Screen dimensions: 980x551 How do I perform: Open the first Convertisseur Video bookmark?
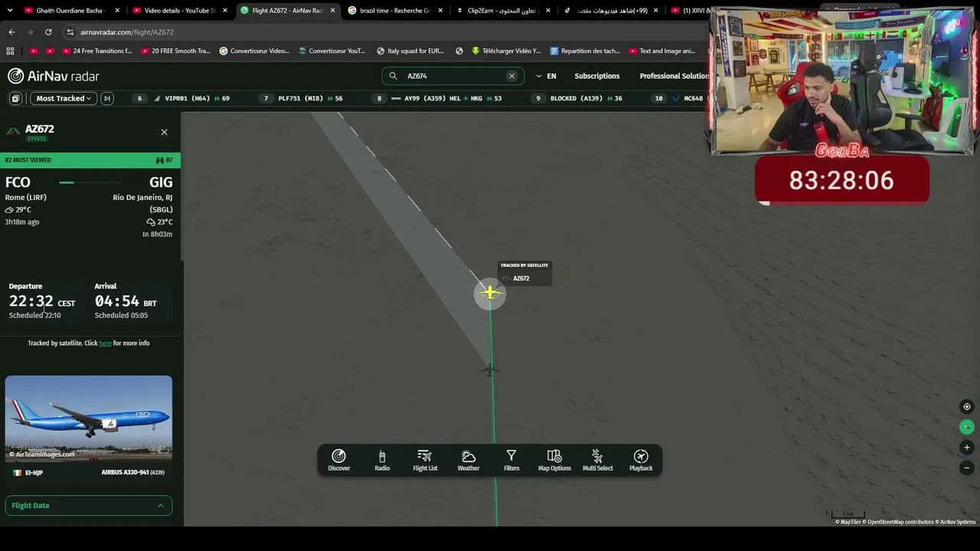pyautogui.click(x=254, y=51)
